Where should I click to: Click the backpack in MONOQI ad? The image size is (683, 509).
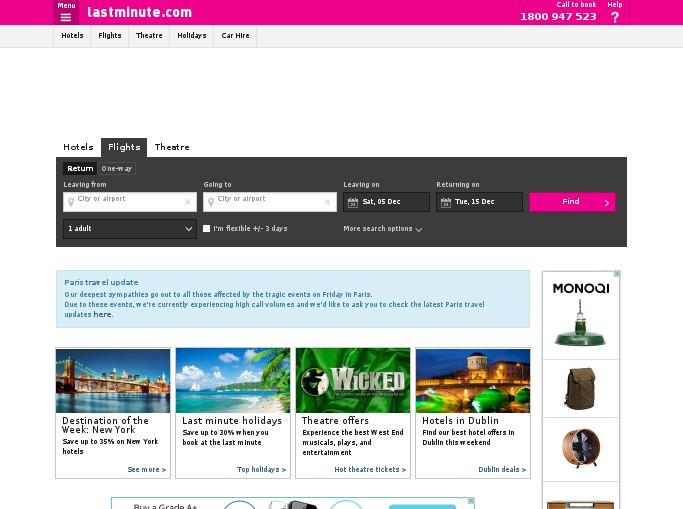(x=580, y=388)
